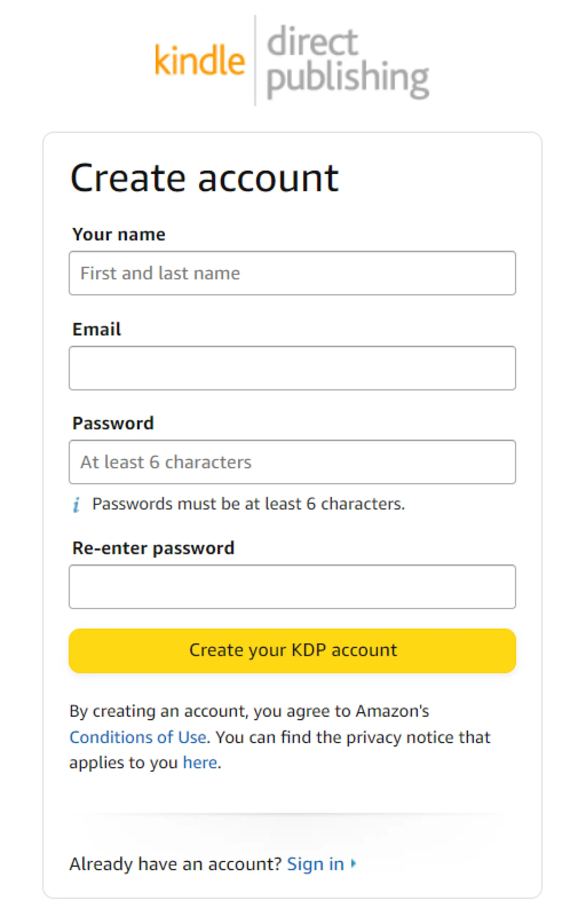Focus the Re-enter password field
Image resolution: width=586 pixels, height=924 pixels.
(x=292, y=587)
